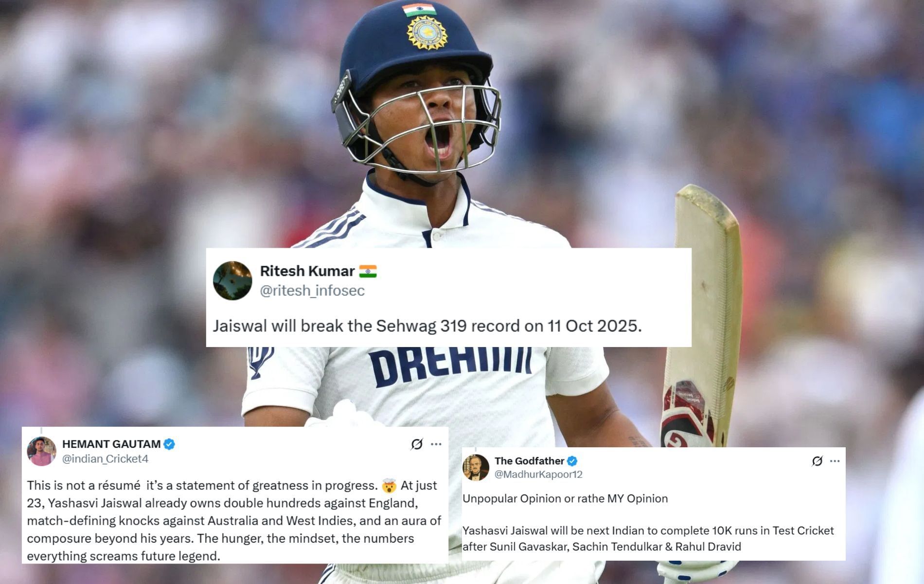The width and height of the screenshot is (924, 584).
Task: Open the @indian_Cricket4 handle
Action: (x=105, y=458)
